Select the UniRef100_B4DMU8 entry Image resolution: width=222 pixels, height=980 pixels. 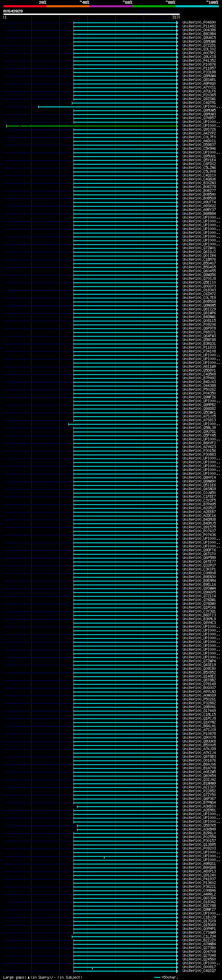click(199, 519)
